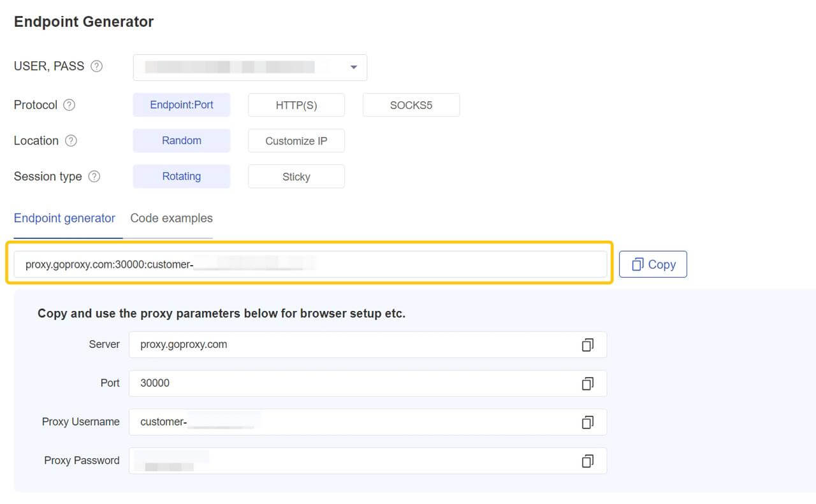
Task: Switch protocol to SOCKS5
Action: [x=411, y=105]
